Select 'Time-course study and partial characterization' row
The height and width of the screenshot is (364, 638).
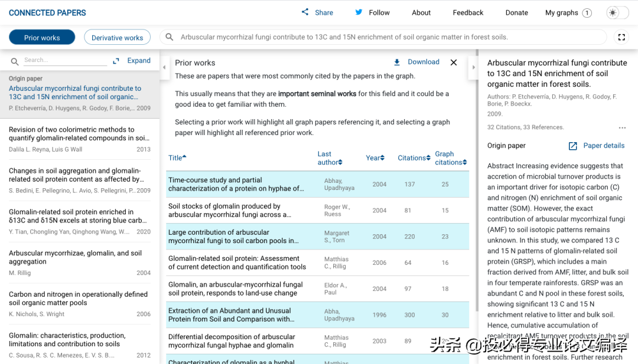tap(317, 185)
